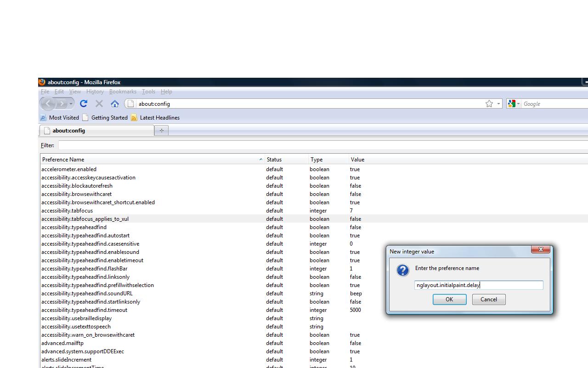Select the about:config tab
588x368 pixels.
(97, 131)
